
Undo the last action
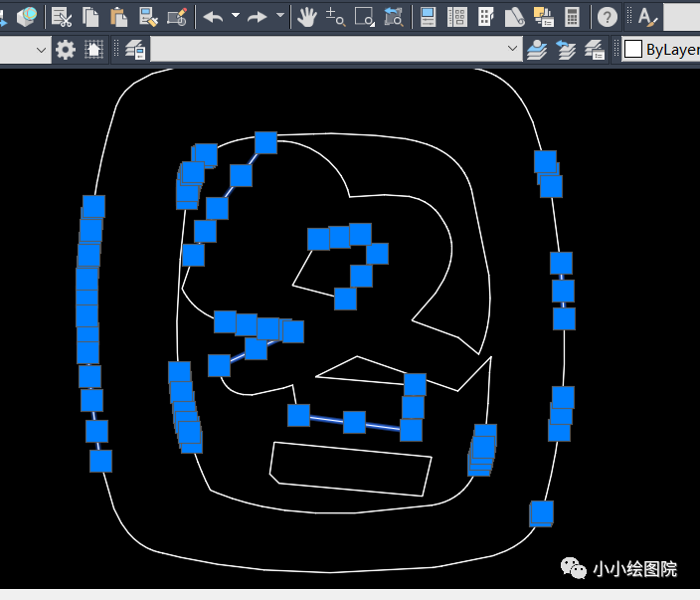(214, 17)
